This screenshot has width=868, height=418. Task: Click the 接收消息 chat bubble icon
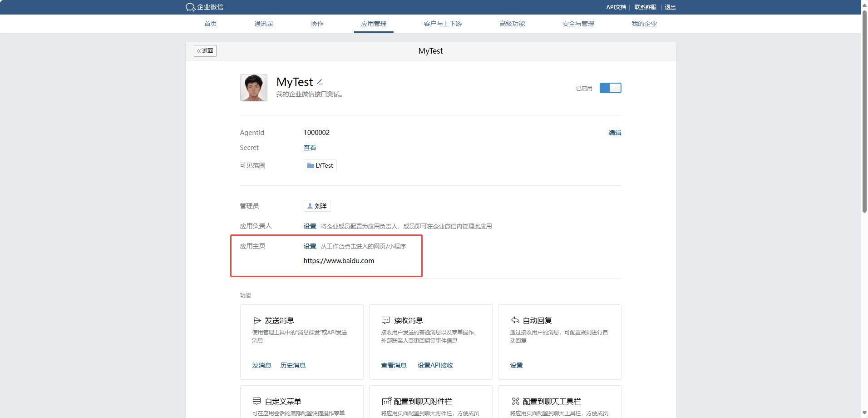click(x=386, y=320)
